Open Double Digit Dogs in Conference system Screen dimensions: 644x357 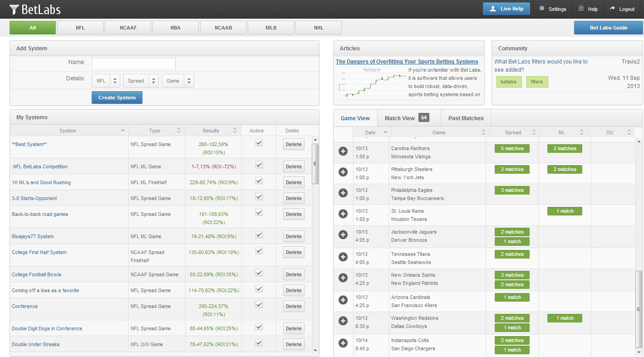[x=47, y=328]
